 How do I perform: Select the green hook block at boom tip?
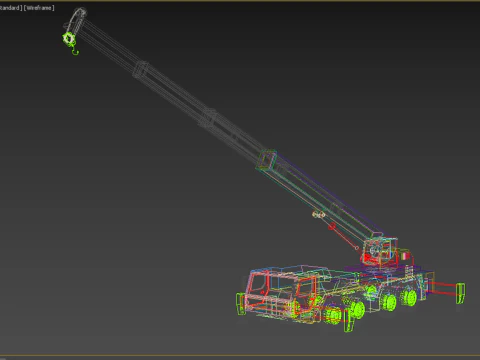tap(69, 39)
